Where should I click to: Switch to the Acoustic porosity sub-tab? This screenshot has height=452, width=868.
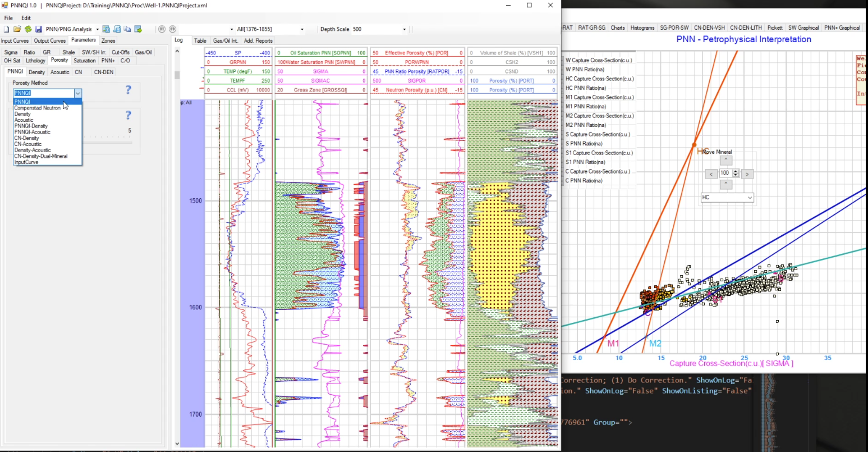tap(59, 72)
